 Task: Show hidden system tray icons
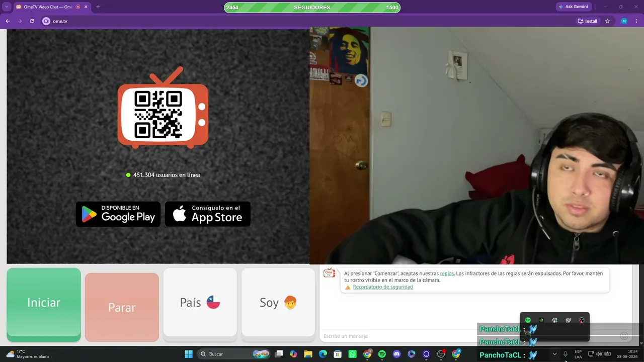[554, 354]
